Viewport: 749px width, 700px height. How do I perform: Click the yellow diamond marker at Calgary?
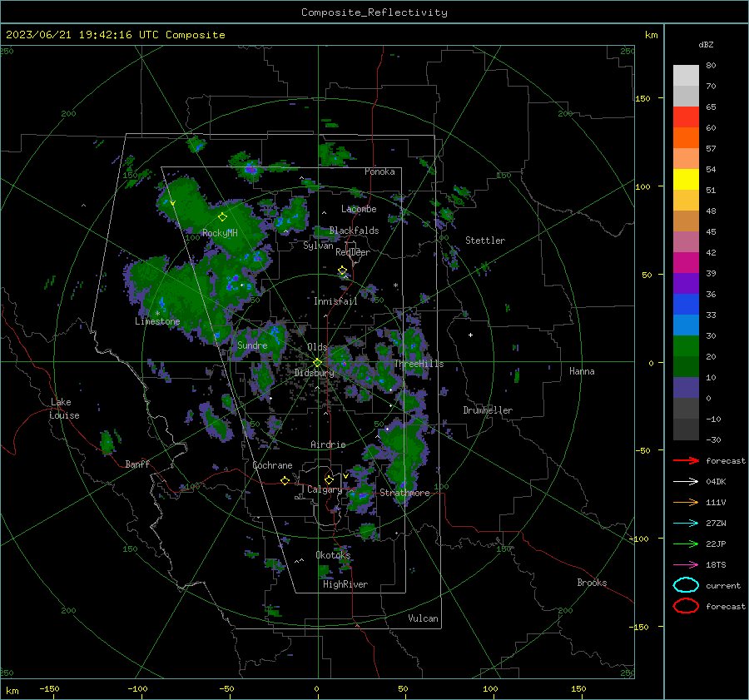click(329, 479)
